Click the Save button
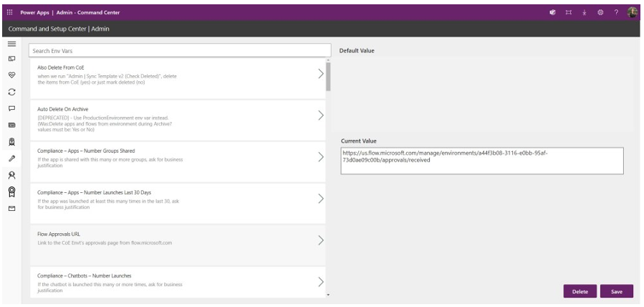 pos(616,291)
